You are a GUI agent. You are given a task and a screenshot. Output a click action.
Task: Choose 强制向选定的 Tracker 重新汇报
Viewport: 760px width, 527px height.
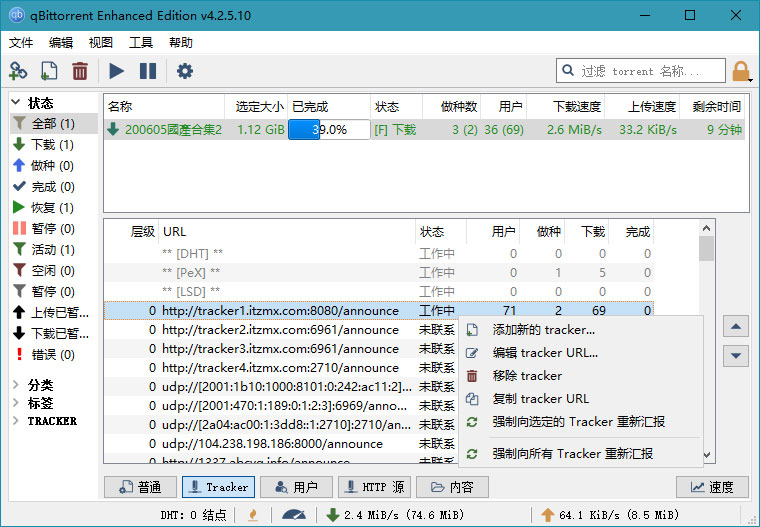581,422
